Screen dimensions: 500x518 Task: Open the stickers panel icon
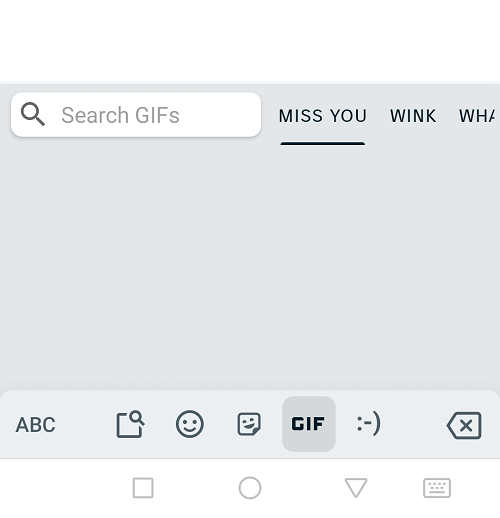[249, 424]
